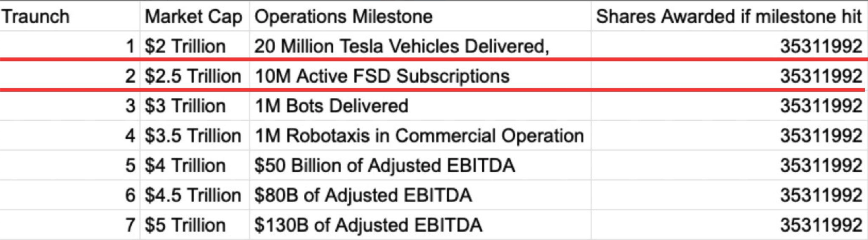
Task: Select the Market Cap header cell
Action: 193,17
